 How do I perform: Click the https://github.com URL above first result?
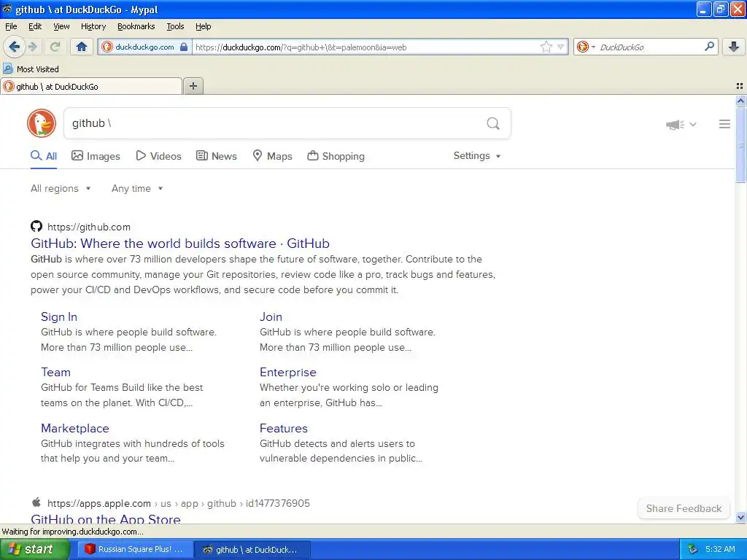(88, 227)
